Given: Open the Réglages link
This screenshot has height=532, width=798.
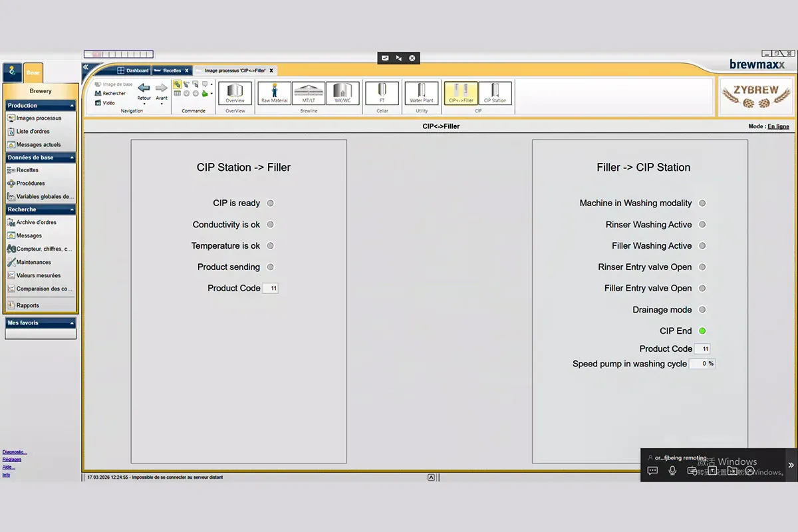Looking at the screenshot, I should click(12, 460).
